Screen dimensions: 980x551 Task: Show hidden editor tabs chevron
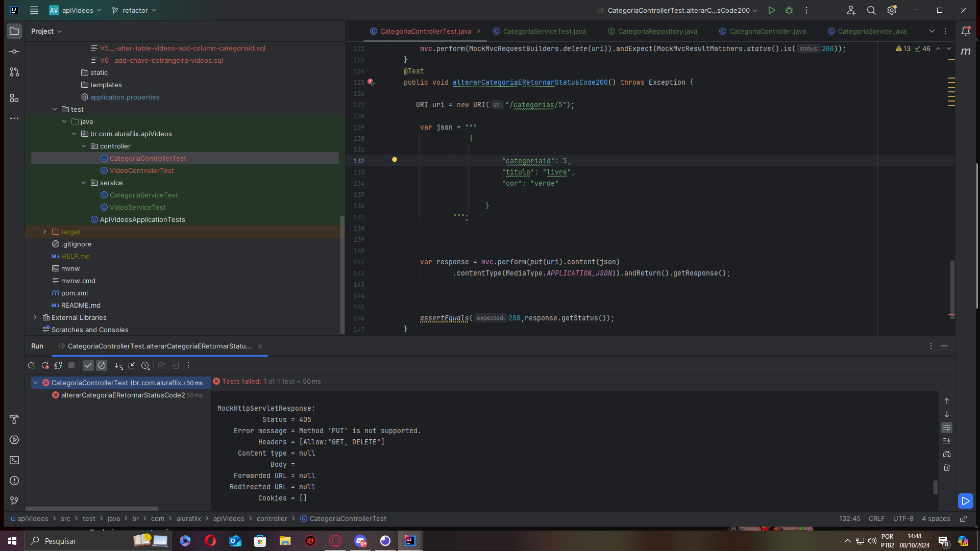[x=932, y=31]
